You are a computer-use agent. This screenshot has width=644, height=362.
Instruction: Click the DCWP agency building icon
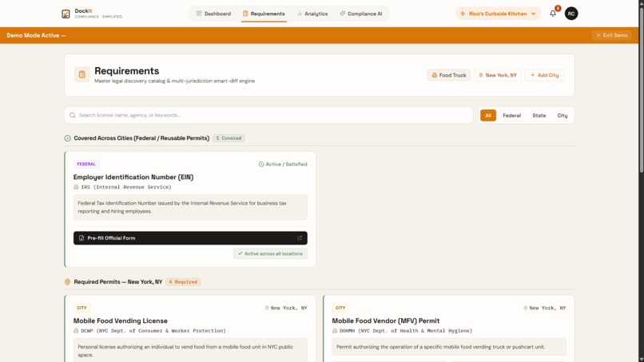[x=76, y=331]
